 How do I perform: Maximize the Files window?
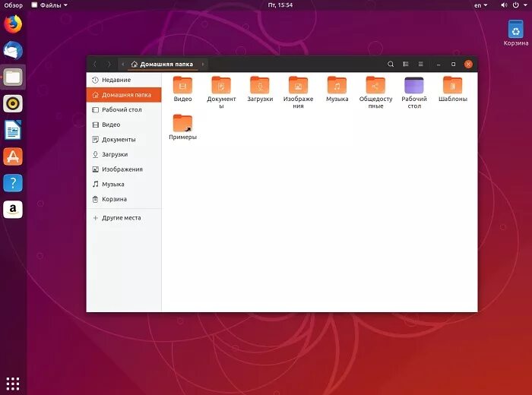(453, 64)
